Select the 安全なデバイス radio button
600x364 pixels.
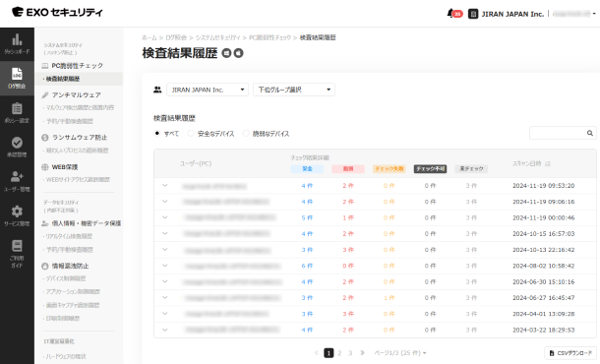191,133
